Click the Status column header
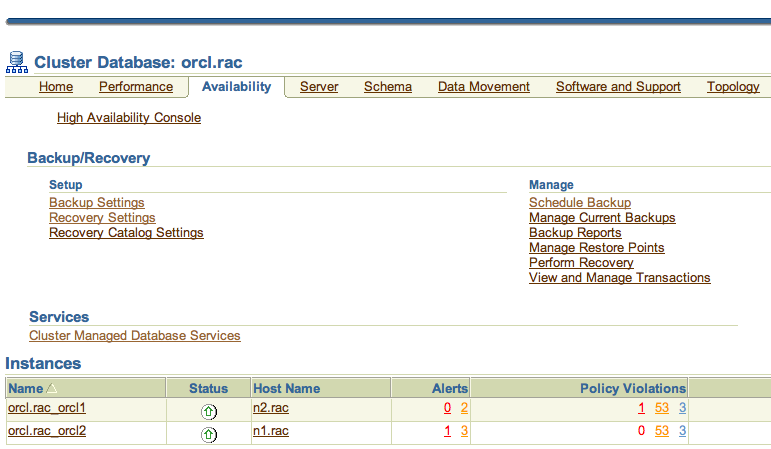 click(208, 389)
